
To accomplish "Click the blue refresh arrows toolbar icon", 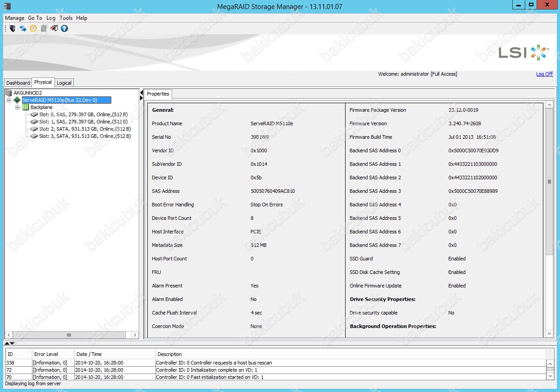I will pos(23,28).
